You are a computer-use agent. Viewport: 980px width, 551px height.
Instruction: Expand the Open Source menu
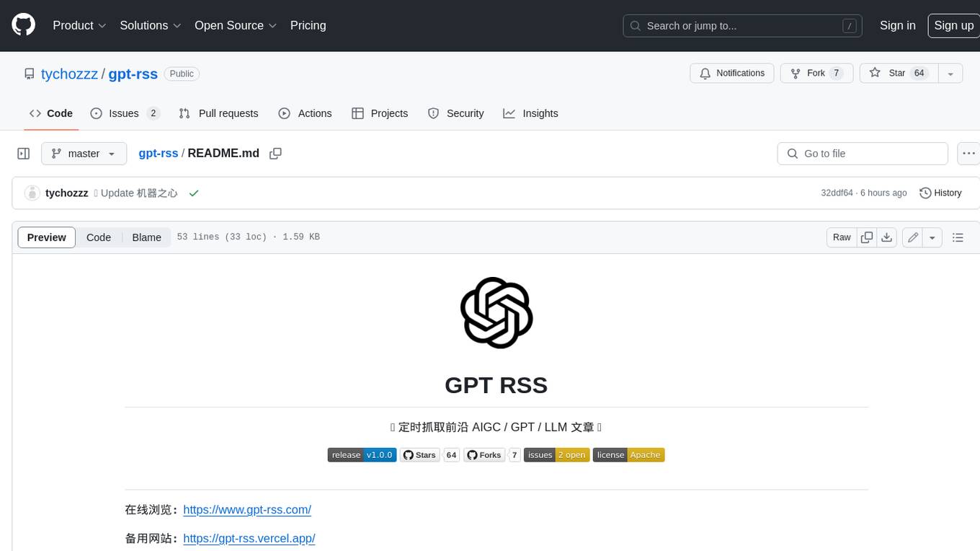[236, 25]
